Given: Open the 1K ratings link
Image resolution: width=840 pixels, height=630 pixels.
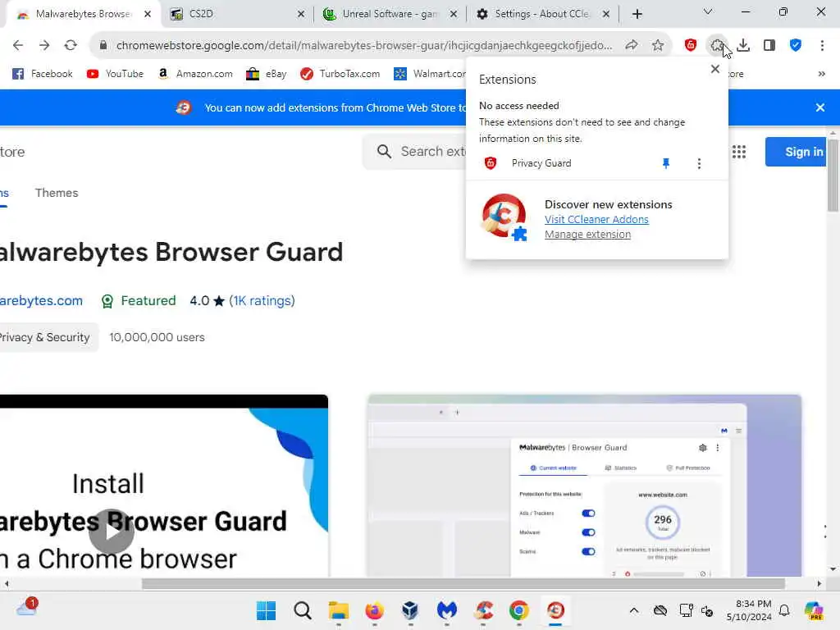Looking at the screenshot, I should pyautogui.click(x=262, y=301).
